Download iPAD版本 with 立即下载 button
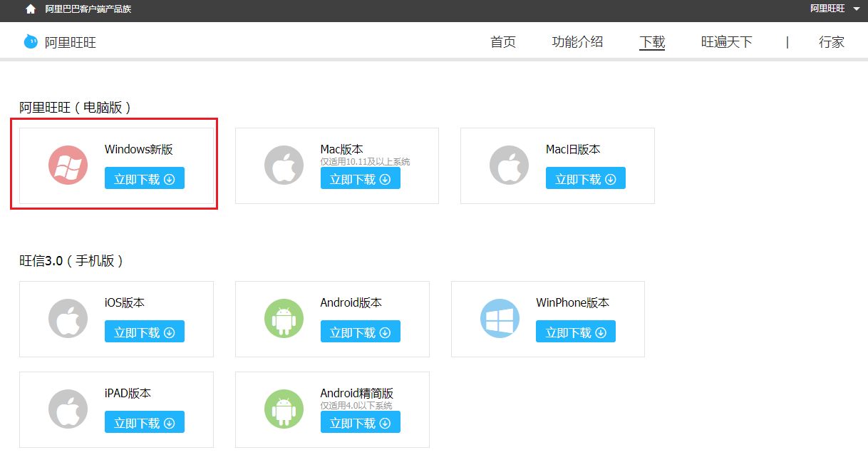This screenshot has height=460, width=868. 145,422
